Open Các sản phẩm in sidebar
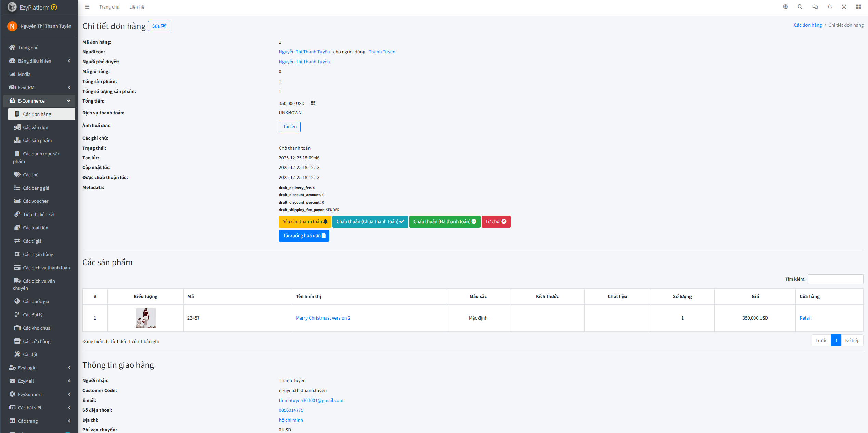Image resolution: width=868 pixels, height=433 pixels. pos(37,140)
